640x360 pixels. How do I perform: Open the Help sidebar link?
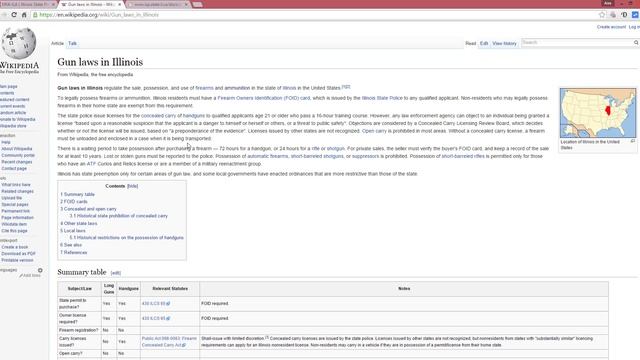click(6, 142)
